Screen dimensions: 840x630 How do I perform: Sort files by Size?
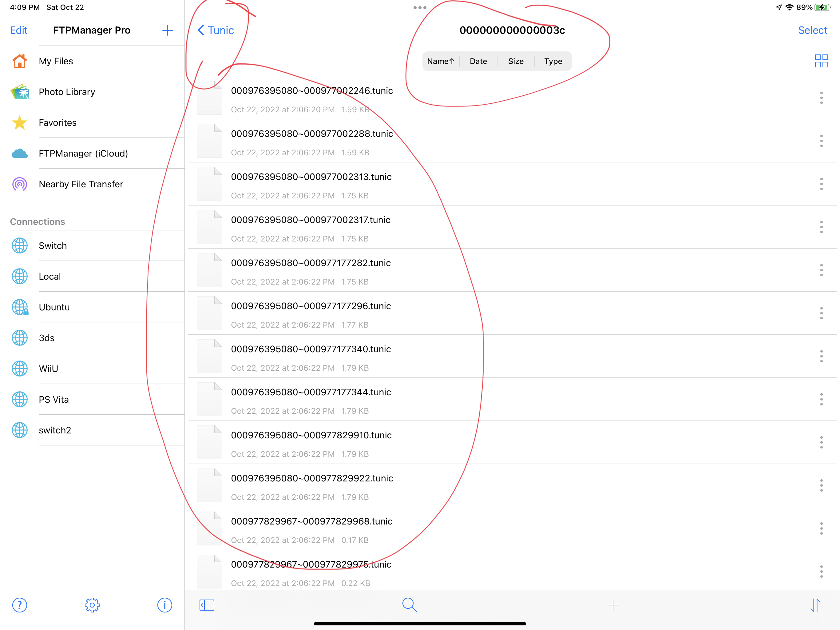pos(516,61)
